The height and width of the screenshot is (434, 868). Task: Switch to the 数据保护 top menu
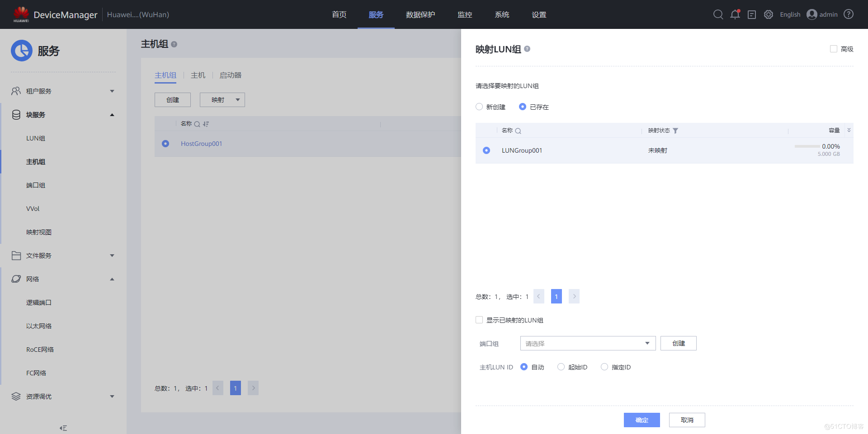click(420, 14)
